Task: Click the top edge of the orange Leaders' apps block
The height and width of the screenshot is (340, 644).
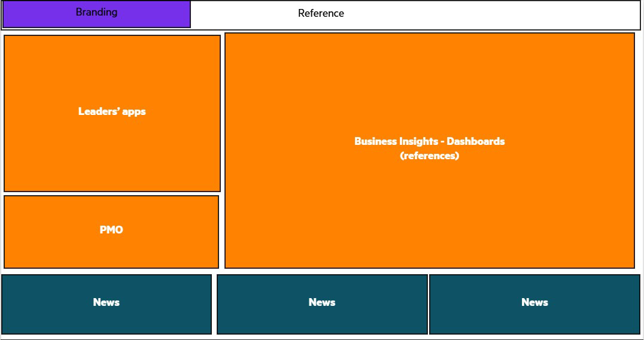Action: coord(112,39)
